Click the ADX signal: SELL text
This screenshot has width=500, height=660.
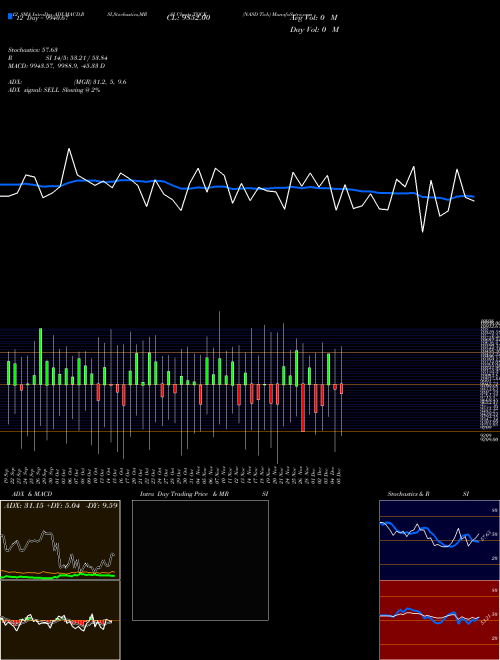point(54,90)
